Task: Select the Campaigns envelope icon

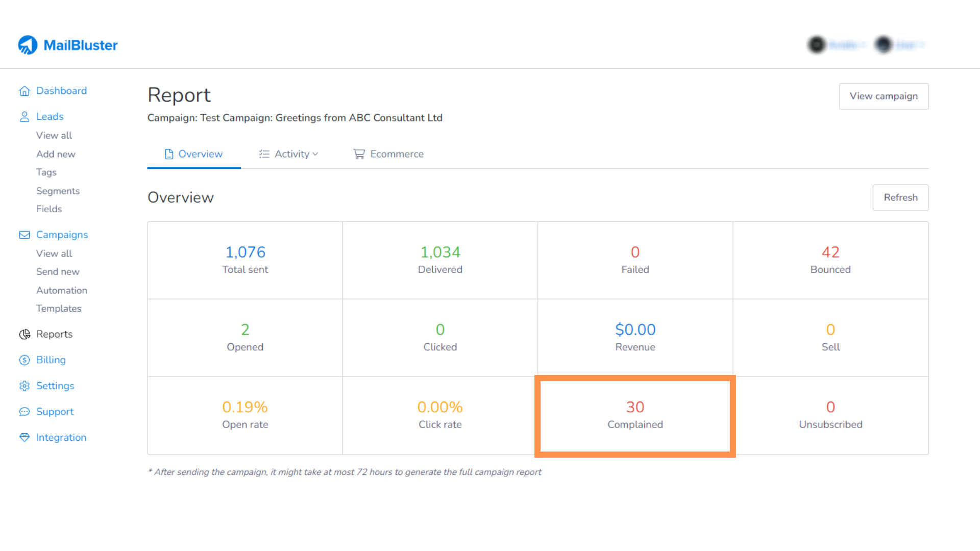Action: coord(24,235)
